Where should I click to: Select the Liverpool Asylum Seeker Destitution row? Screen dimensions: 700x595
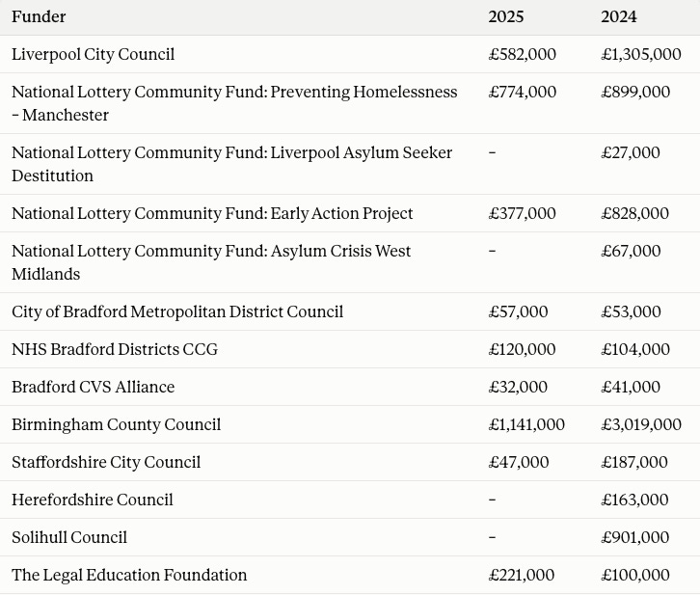pos(350,164)
